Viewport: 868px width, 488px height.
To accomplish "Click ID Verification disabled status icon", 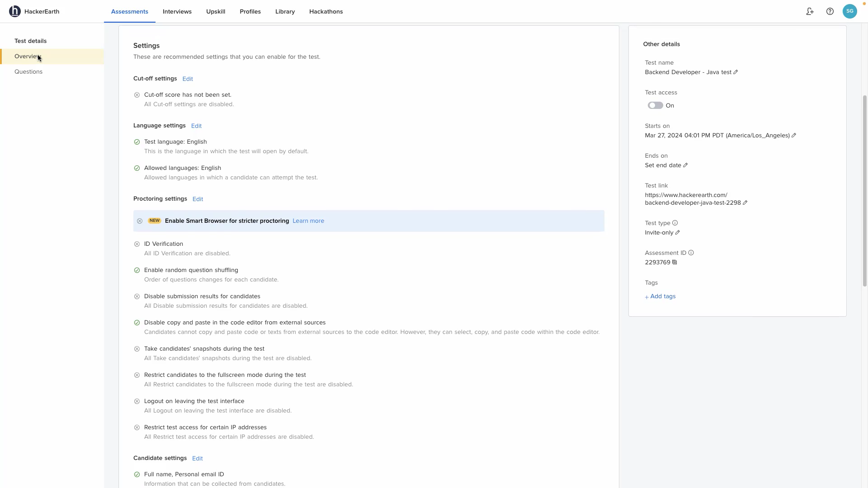I will coord(137,244).
